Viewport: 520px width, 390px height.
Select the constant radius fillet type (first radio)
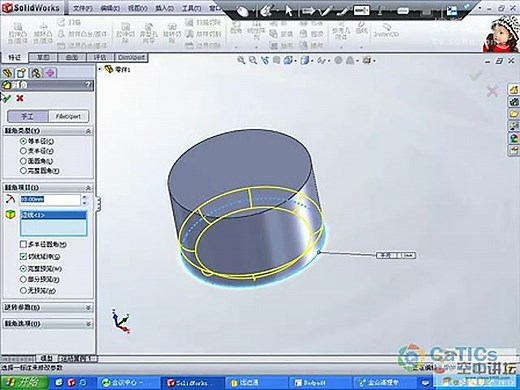click(x=23, y=141)
